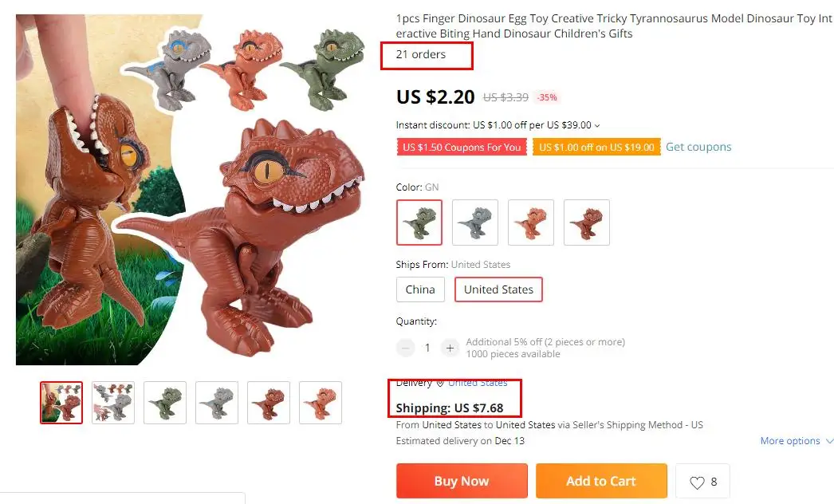Choose the red-brown dinosaur color option

587,222
